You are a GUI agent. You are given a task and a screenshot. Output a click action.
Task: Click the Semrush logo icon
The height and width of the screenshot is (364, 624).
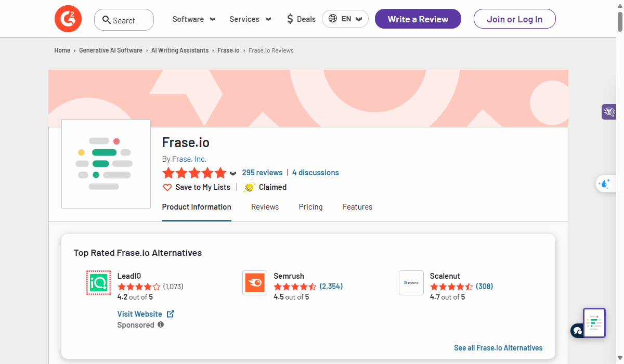pyautogui.click(x=255, y=283)
